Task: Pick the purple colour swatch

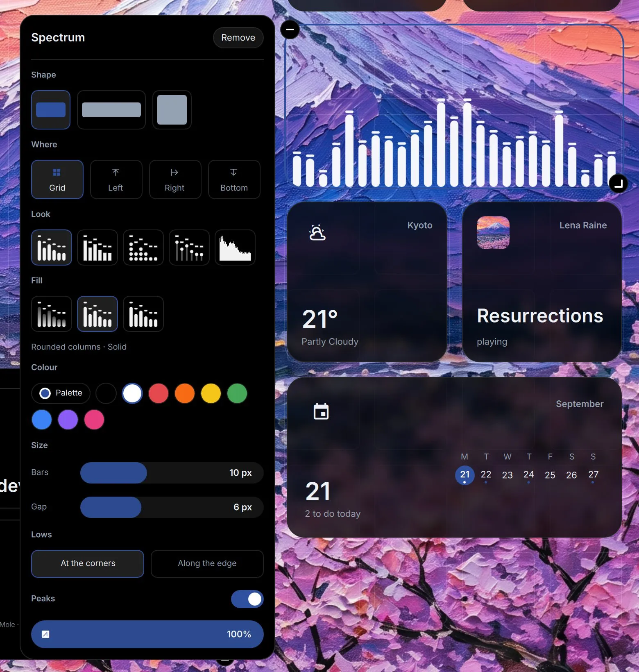Action: (68, 420)
